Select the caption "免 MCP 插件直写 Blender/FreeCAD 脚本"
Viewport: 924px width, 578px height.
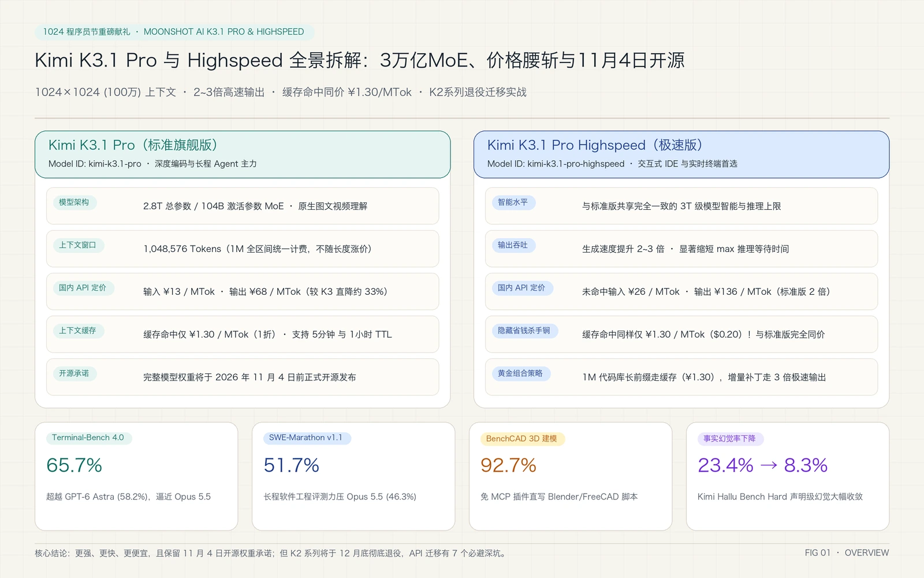[559, 497]
